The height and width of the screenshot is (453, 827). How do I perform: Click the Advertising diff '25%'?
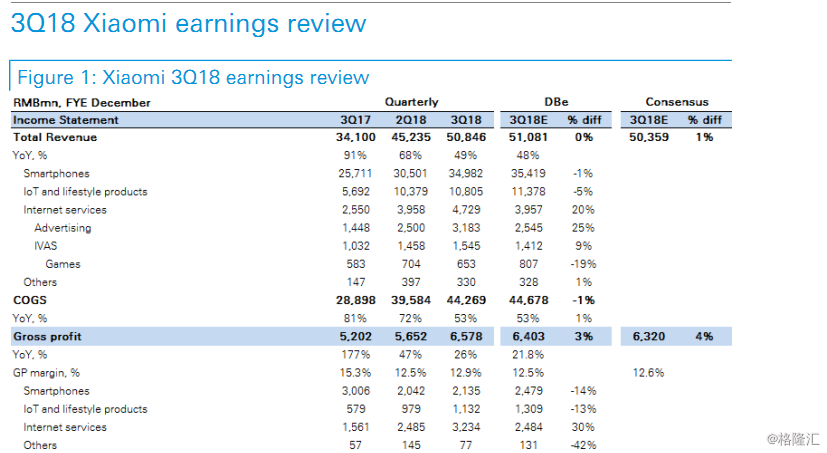click(583, 228)
